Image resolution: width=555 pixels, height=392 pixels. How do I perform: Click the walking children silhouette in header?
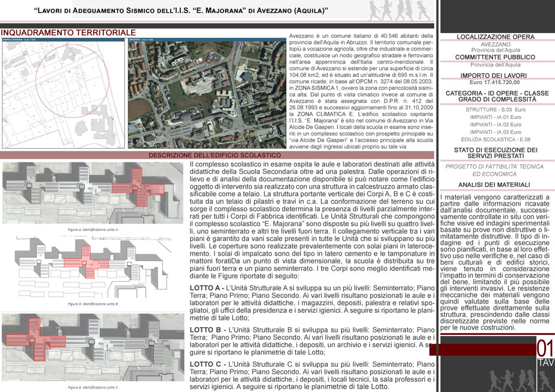click(x=399, y=10)
